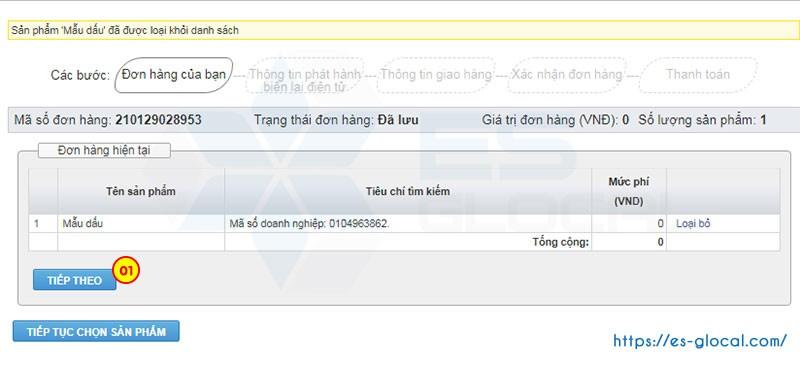The width and height of the screenshot is (800, 366).
Task: Click the 'Tiêu chí tìm kiếm' column header
Action: [x=408, y=191]
